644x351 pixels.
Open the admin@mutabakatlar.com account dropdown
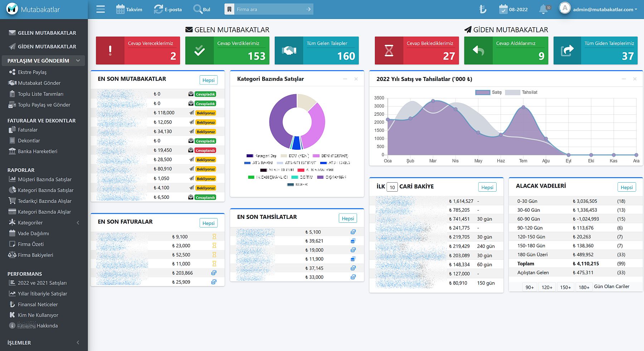tap(605, 10)
